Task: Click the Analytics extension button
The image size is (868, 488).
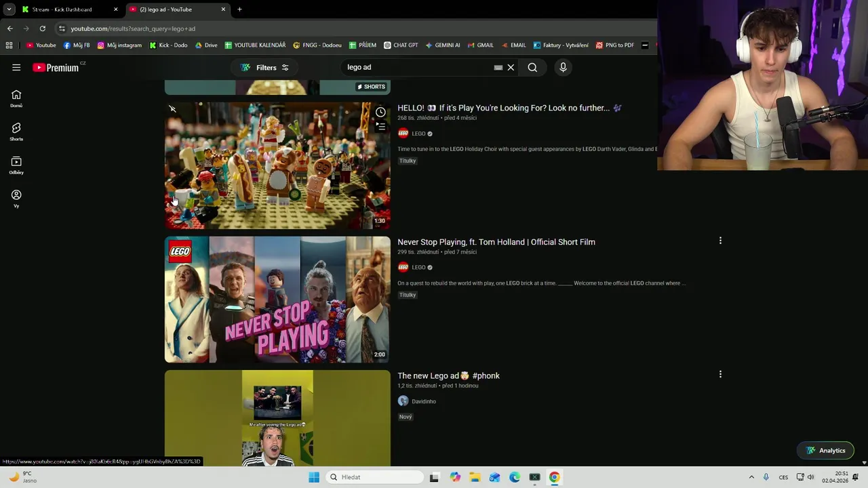Action: pyautogui.click(x=825, y=451)
